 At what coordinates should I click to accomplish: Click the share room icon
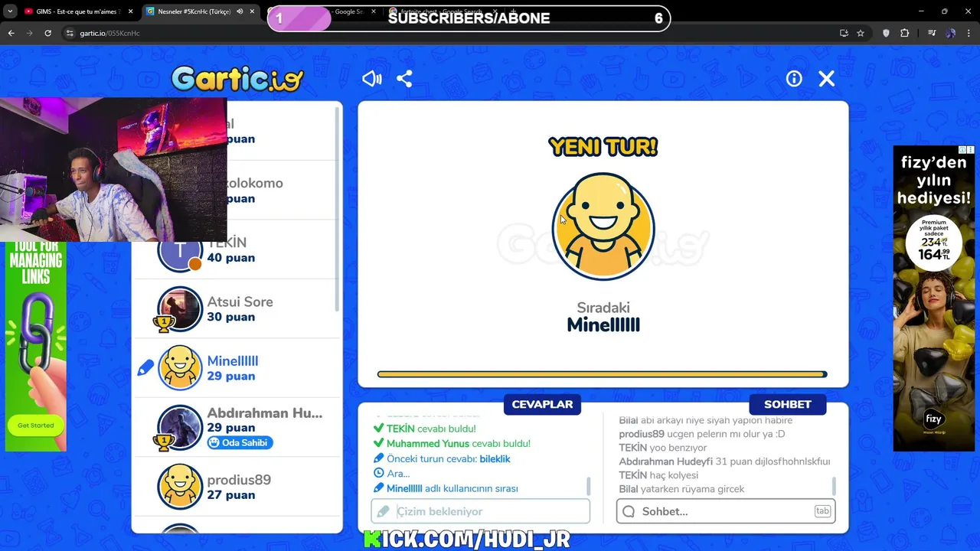(x=404, y=79)
